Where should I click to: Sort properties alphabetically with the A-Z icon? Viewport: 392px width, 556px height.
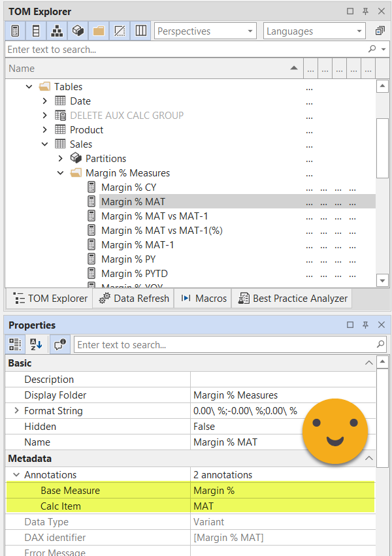point(36,344)
